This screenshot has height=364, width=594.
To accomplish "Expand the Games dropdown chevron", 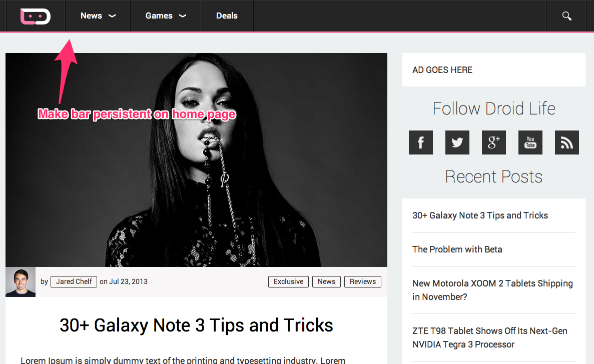I will [x=183, y=16].
